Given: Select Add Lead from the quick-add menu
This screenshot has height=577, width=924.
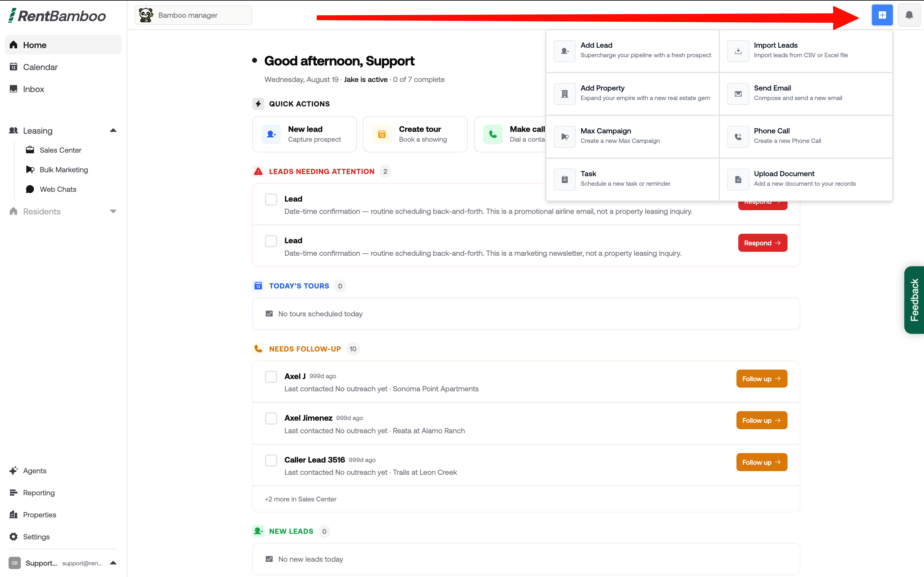Looking at the screenshot, I should pyautogui.click(x=632, y=51).
